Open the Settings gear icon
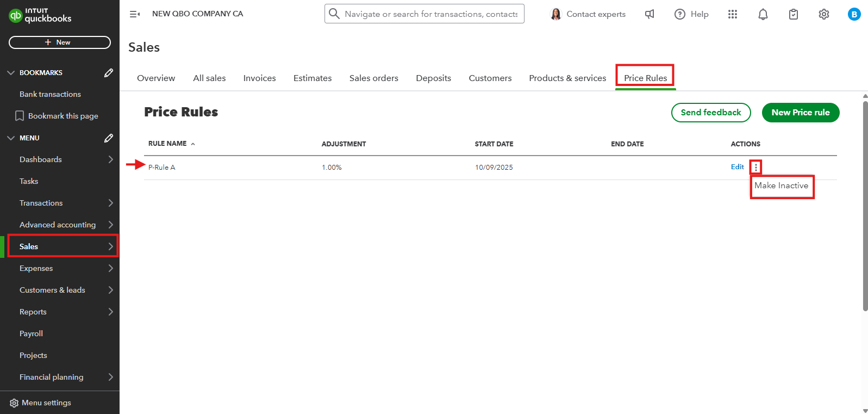This screenshot has width=868, height=414. point(824,14)
